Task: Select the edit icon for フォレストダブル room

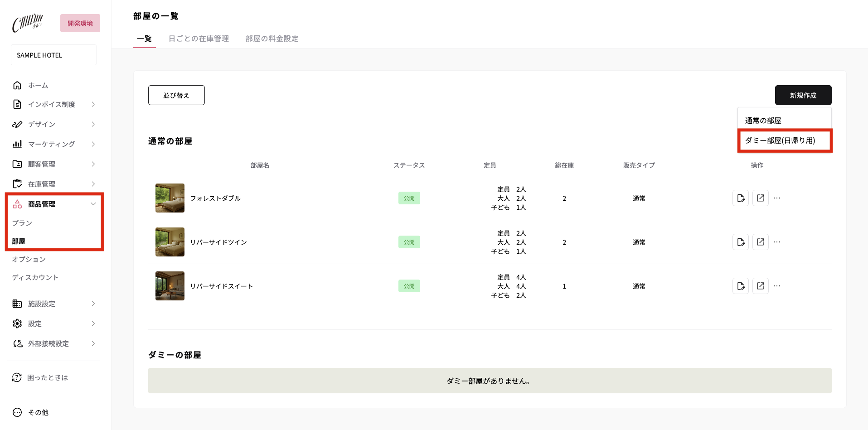Action: (741, 198)
